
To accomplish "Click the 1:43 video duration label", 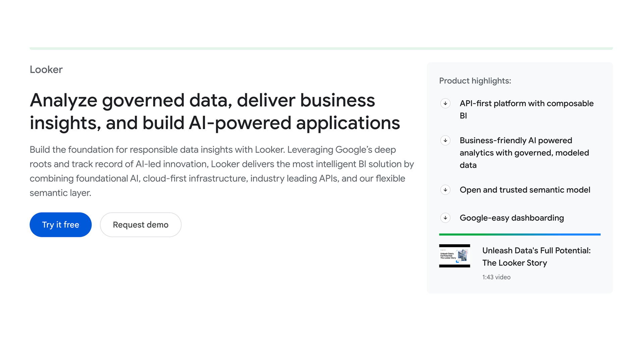I will click(496, 277).
